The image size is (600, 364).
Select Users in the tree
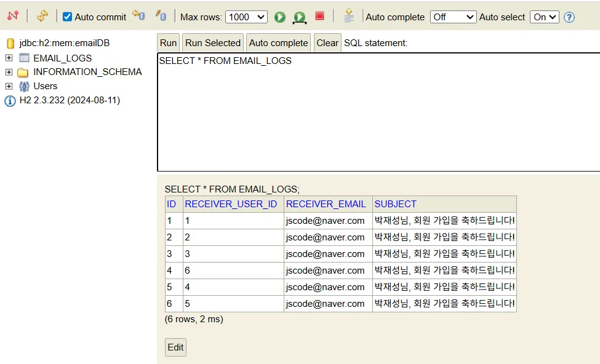[45, 86]
